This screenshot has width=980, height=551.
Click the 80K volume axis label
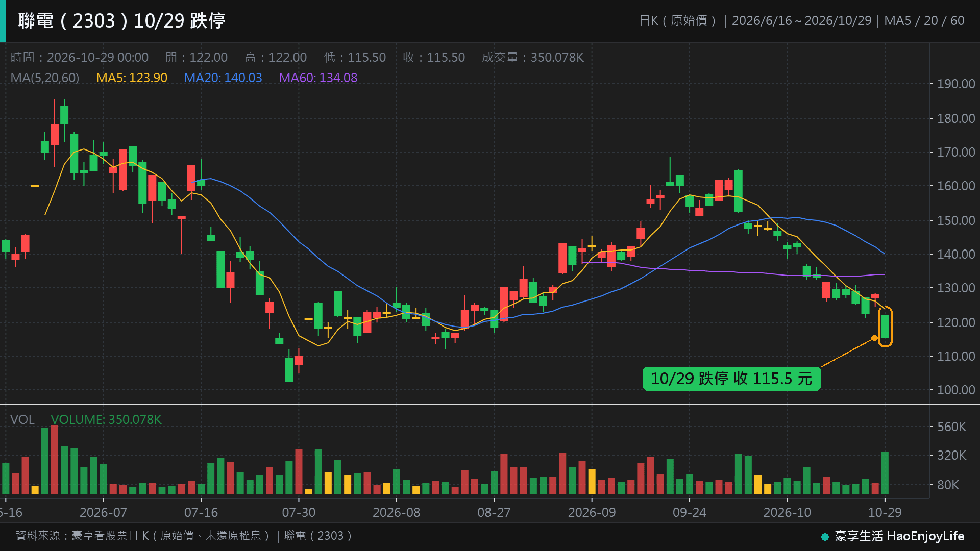pyautogui.click(x=948, y=485)
